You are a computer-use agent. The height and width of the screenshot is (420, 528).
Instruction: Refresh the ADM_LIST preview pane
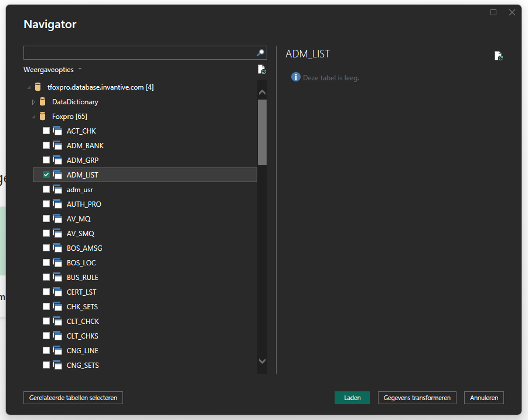pos(498,56)
